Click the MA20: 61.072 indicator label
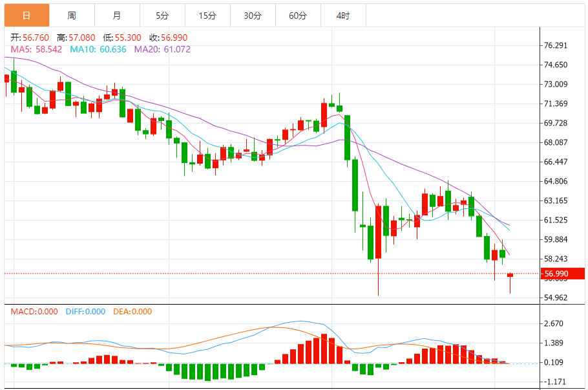This screenshot has width=588, height=390. (162, 49)
